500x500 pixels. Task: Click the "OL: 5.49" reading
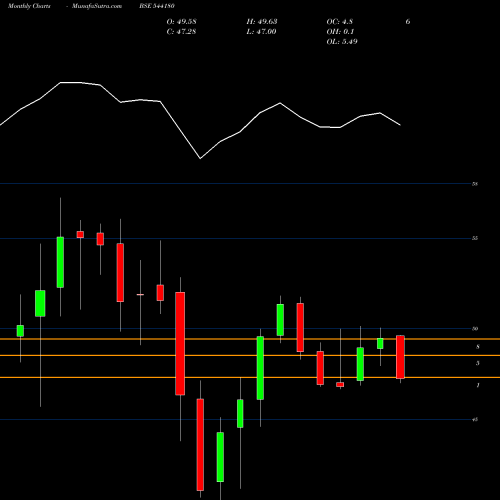tap(342, 42)
